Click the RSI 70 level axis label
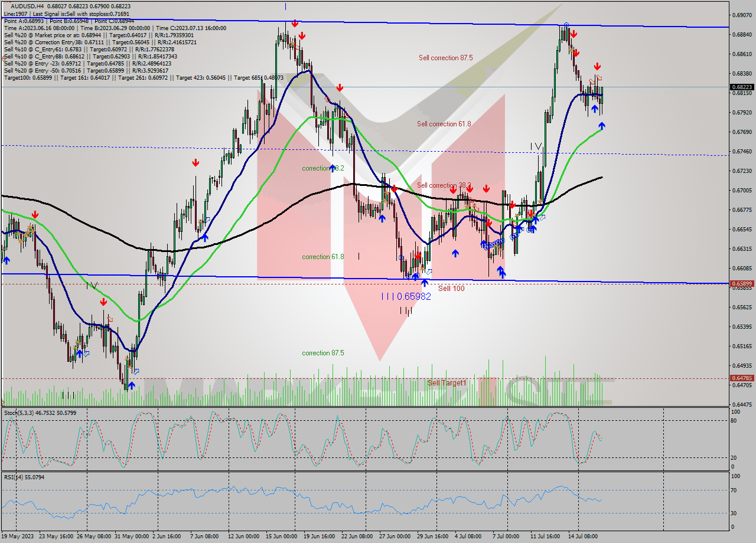The height and width of the screenshot is (543, 756). pyautogui.click(x=735, y=490)
